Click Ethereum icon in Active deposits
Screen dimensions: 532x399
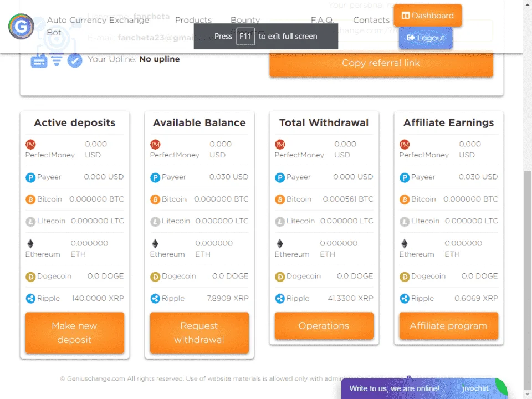[x=30, y=244]
